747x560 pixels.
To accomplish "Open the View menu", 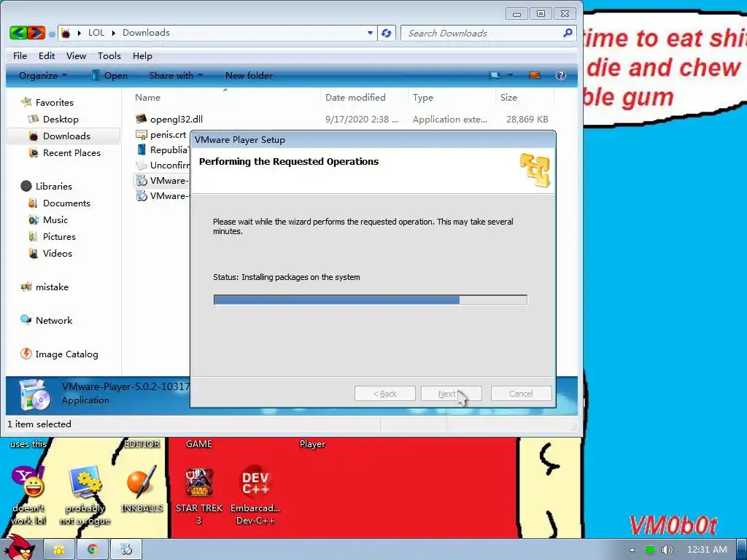I will pos(76,55).
